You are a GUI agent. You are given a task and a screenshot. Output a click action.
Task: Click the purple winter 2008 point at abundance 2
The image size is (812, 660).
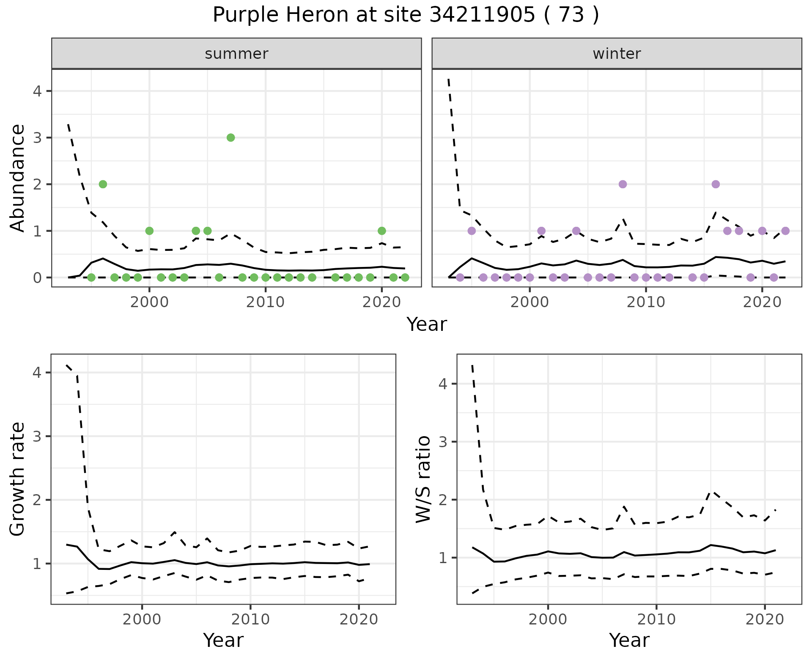pyautogui.click(x=623, y=184)
